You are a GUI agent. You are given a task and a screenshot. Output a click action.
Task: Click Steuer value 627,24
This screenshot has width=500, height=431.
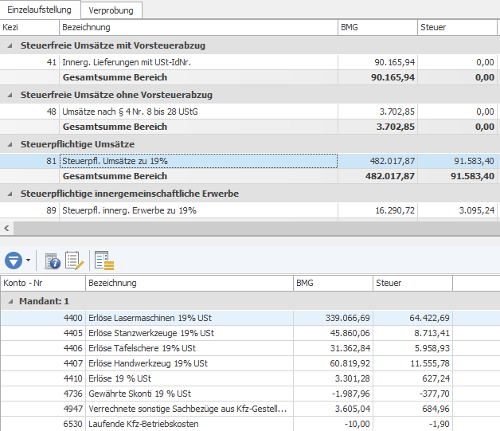(436, 379)
